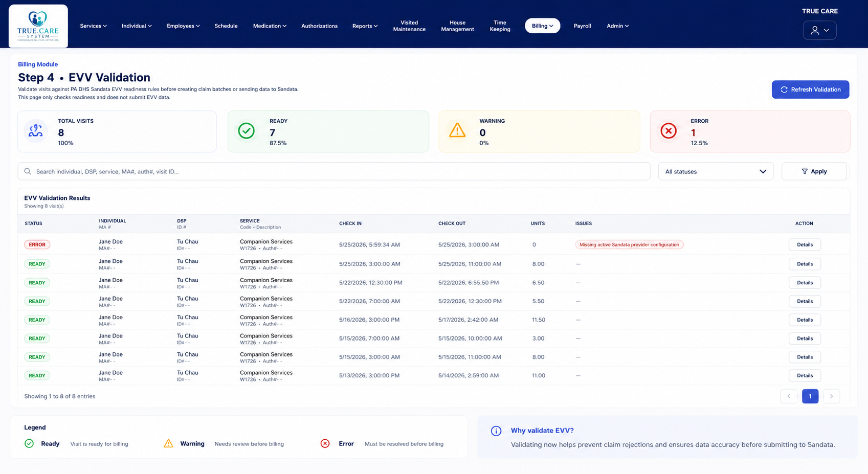Image resolution: width=868 pixels, height=474 pixels.
Task: Expand the Services menu
Action: click(x=93, y=26)
